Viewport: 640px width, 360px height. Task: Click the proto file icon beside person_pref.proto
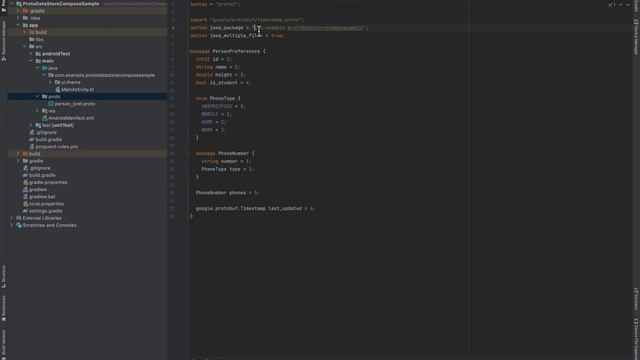[51, 104]
